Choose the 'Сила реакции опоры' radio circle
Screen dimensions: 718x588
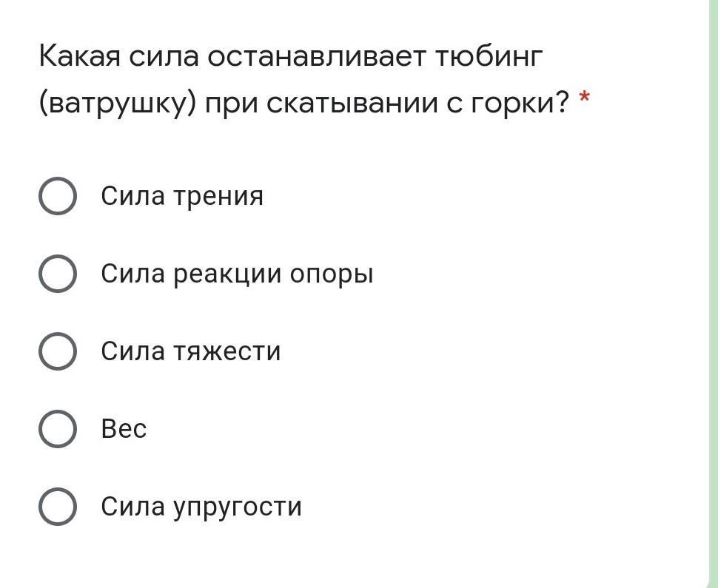coord(57,274)
